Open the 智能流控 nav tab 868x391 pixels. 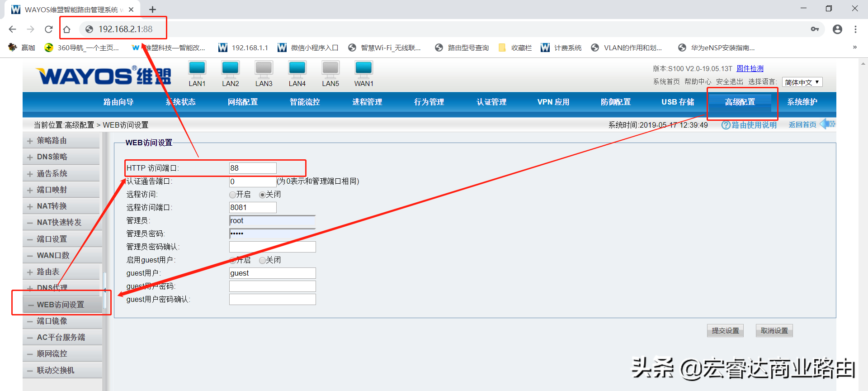click(305, 102)
